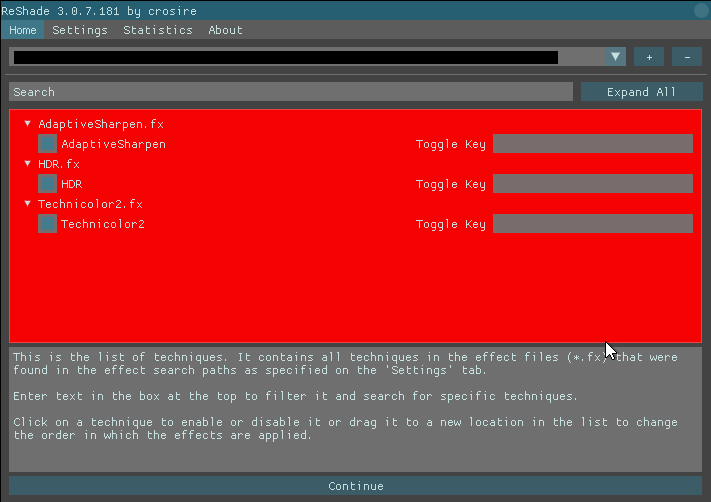711x502 pixels.
Task: Switch to the Home tab
Action: [x=22, y=30]
